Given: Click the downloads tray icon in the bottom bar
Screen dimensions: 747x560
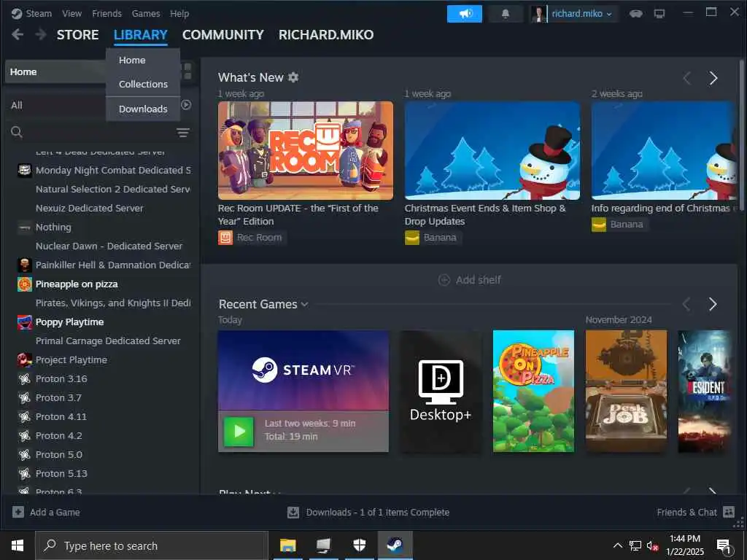Looking at the screenshot, I should pyautogui.click(x=293, y=513).
